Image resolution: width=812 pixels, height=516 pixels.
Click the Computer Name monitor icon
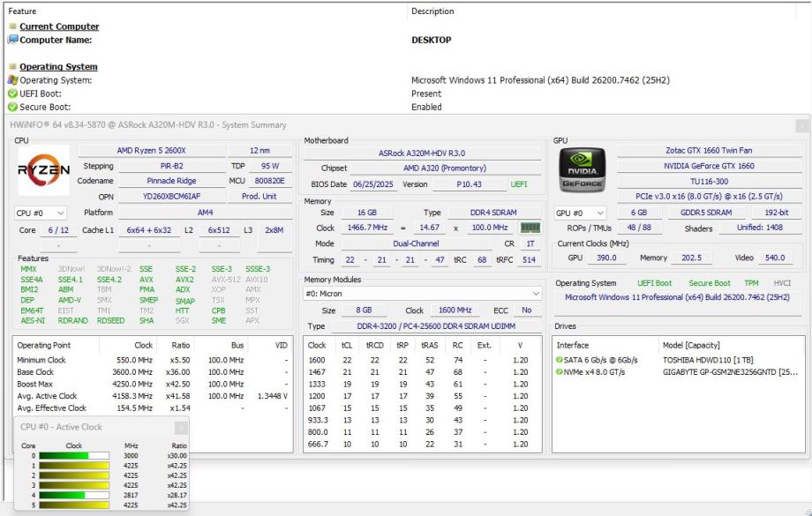click(x=12, y=40)
